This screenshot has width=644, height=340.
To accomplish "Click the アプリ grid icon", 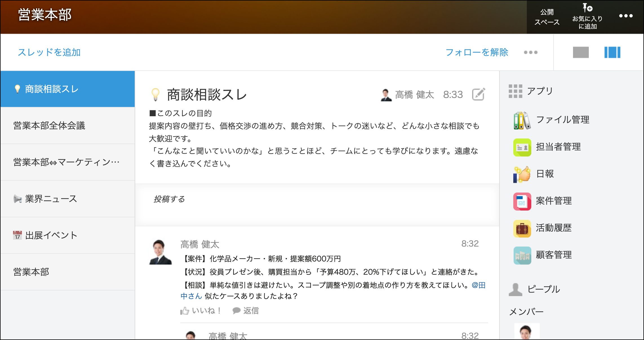I will pos(516,91).
